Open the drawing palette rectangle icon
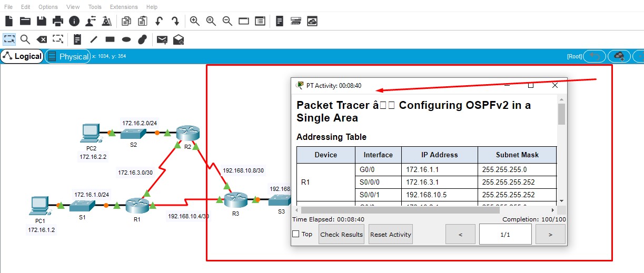Image resolution: width=644 pixels, height=273 pixels. coord(244,21)
